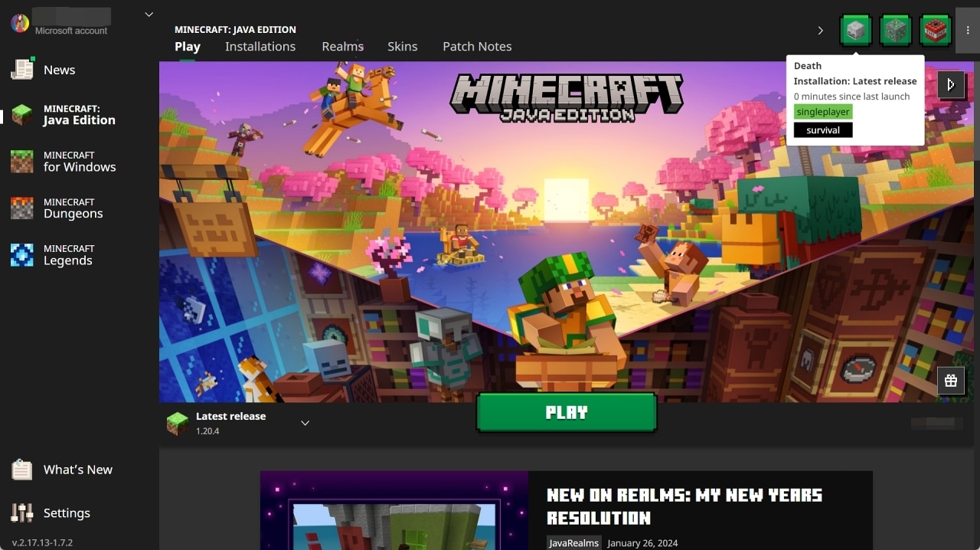
Task: Expand the Microsoft account dropdown
Action: pos(149,15)
